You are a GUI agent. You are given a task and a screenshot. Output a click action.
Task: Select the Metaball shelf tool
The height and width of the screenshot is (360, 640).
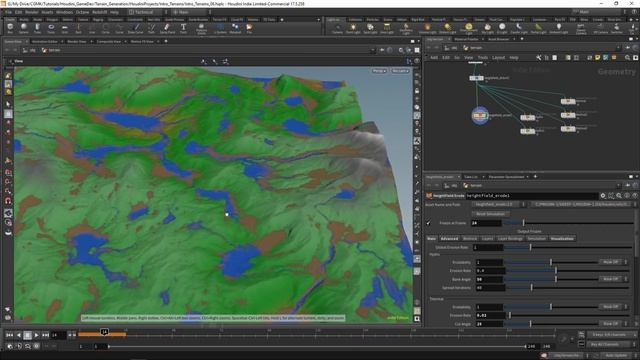pos(235,28)
